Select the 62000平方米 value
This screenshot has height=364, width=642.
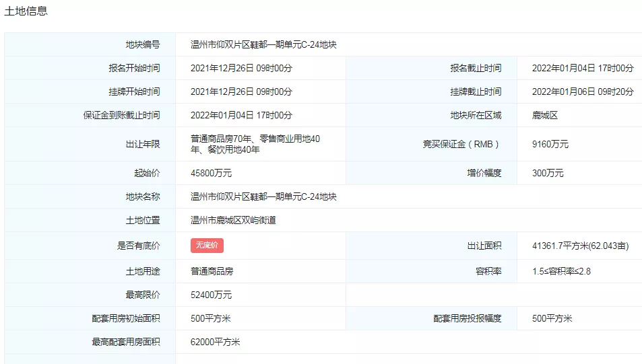215,342
